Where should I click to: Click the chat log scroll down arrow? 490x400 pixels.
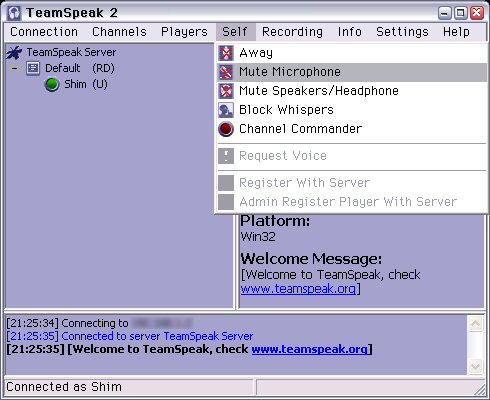coord(476,366)
